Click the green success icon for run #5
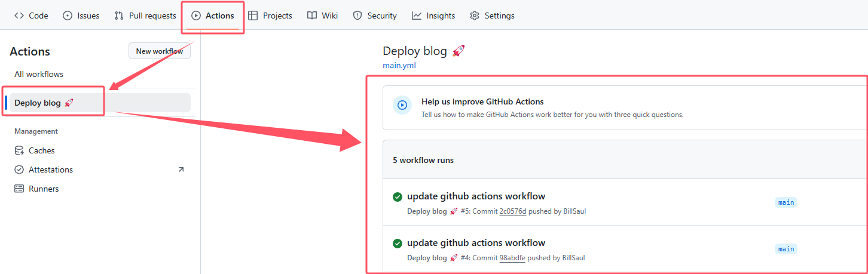Image resolution: width=868 pixels, height=274 pixels. pos(397,196)
